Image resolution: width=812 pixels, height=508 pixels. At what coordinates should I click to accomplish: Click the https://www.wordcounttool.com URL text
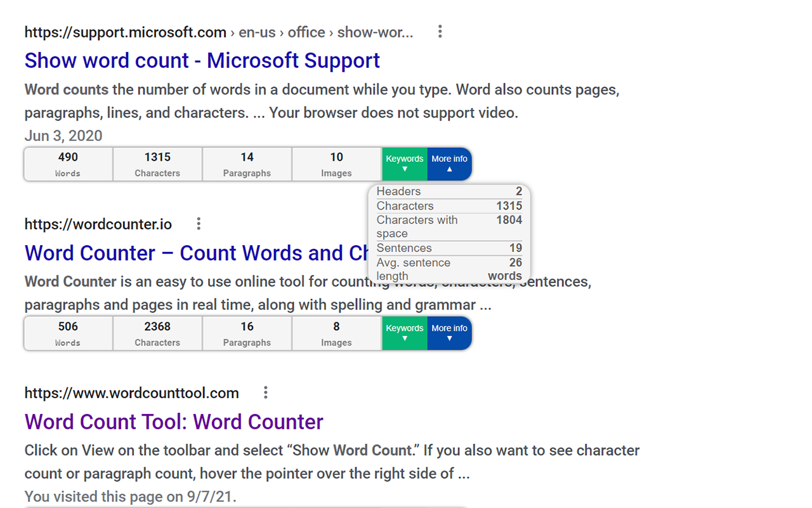[132, 393]
